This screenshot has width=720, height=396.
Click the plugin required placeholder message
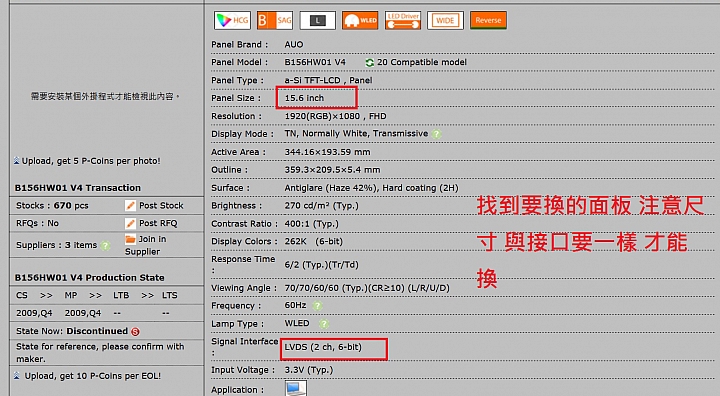coord(105,96)
